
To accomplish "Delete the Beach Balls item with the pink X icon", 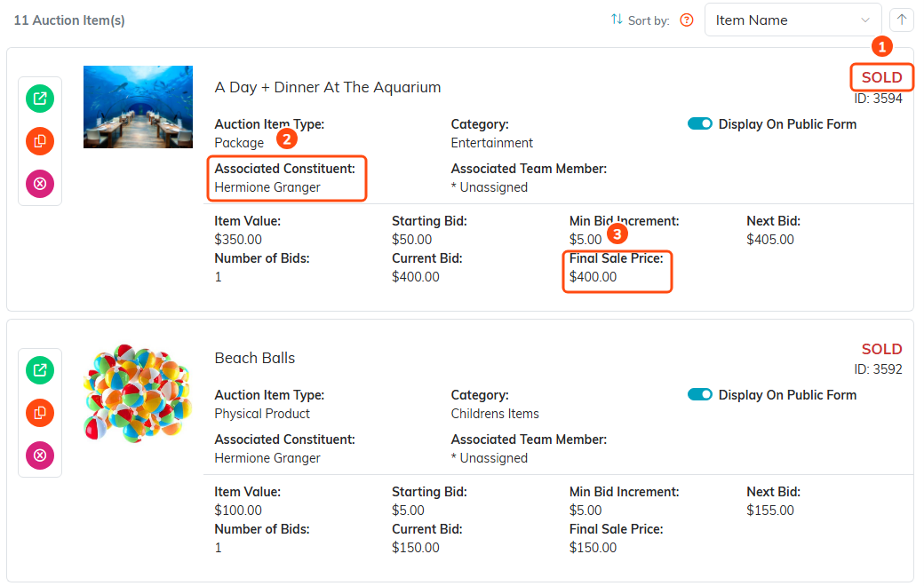I will 40,455.
